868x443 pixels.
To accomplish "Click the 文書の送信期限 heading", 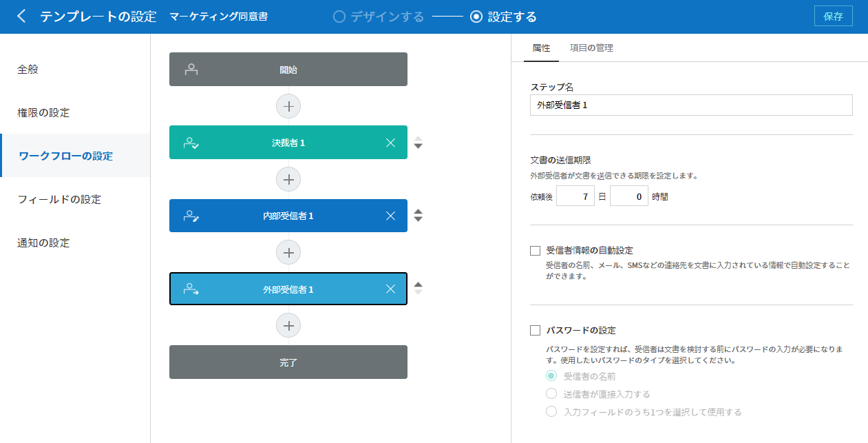I will (561, 160).
